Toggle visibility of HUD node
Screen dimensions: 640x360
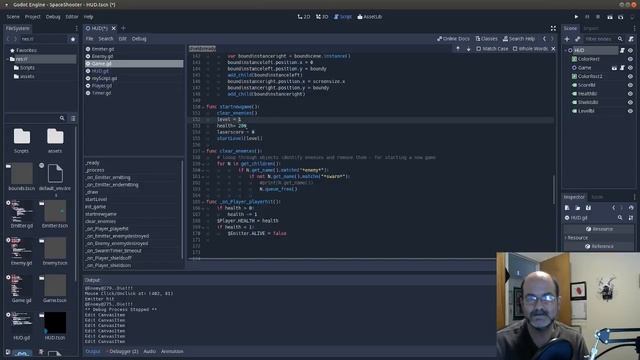pos(630,50)
